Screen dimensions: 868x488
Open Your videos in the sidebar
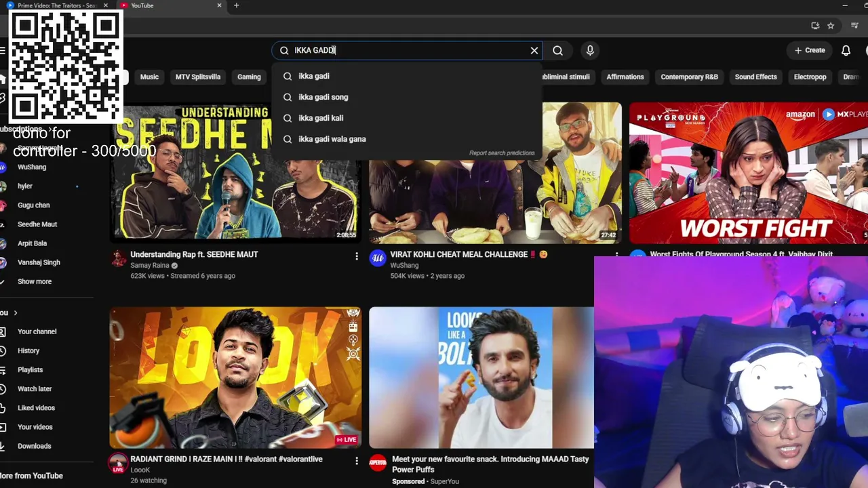[35, 427]
